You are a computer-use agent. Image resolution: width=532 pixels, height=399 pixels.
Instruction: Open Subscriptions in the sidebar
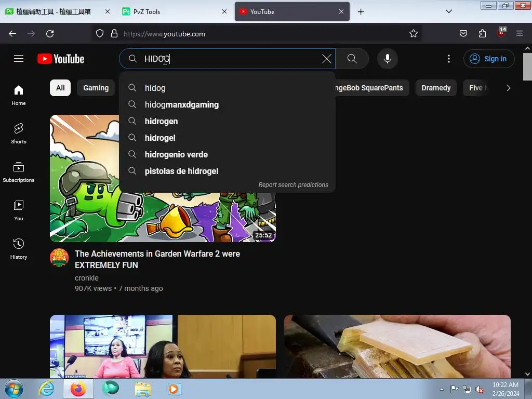19,172
